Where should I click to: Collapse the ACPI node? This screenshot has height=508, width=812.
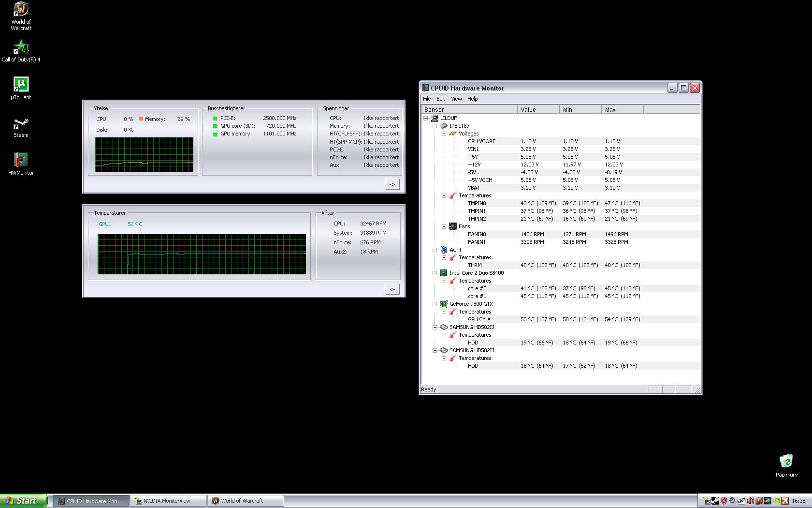click(435, 250)
